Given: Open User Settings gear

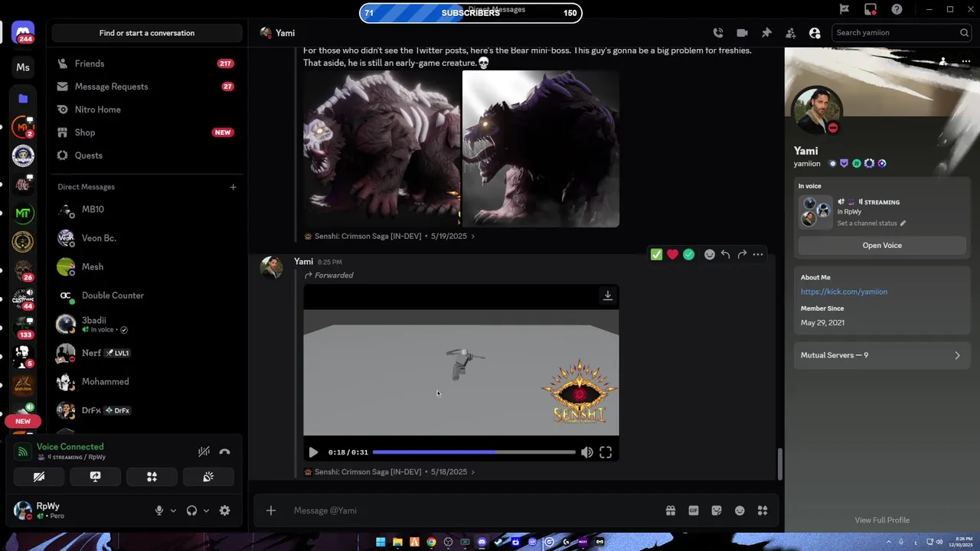Looking at the screenshot, I should point(224,510).
